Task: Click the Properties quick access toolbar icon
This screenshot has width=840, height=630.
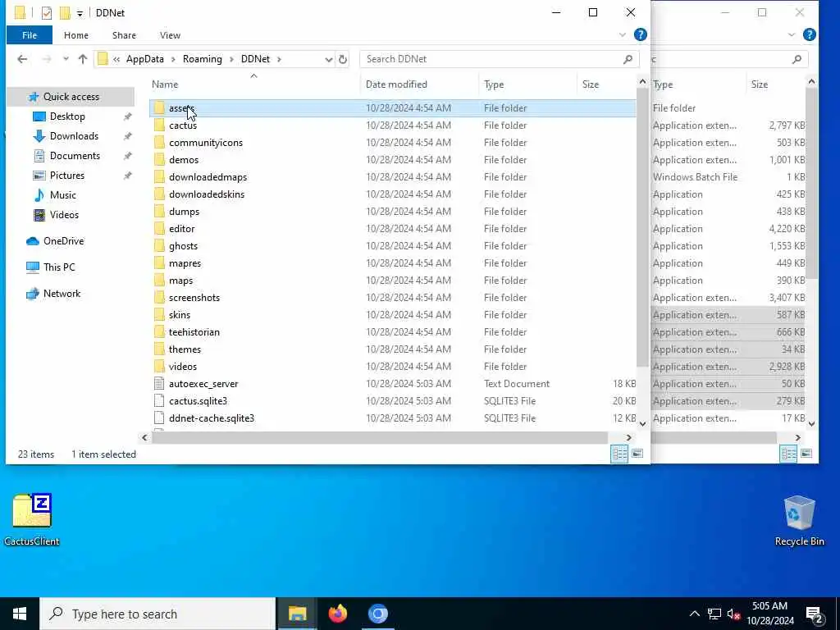Action: pos(47,13)
